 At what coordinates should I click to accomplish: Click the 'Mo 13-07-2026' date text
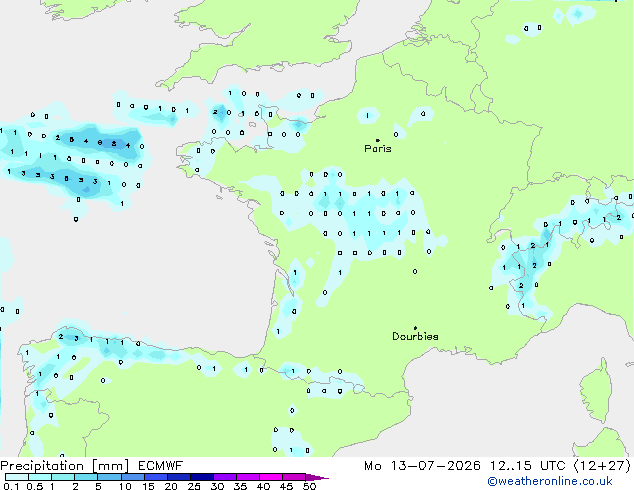click(x=422, y=466)
